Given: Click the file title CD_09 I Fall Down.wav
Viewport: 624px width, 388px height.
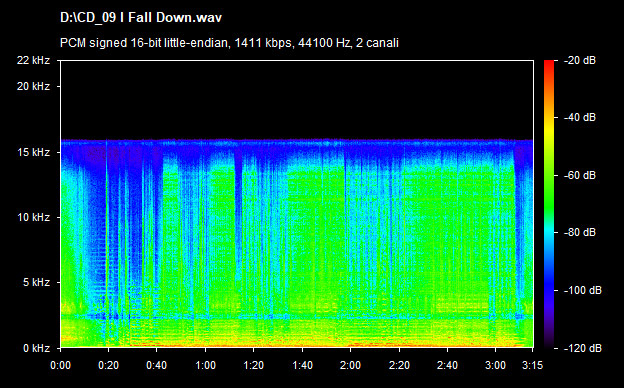Looking at the screenshot, I should pos(141,18).
